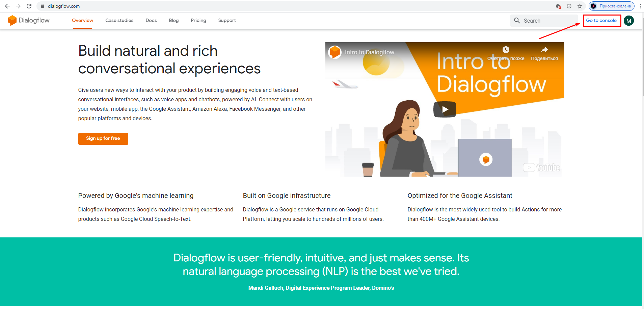Open the green M account avatar

[x=629, y=21]
